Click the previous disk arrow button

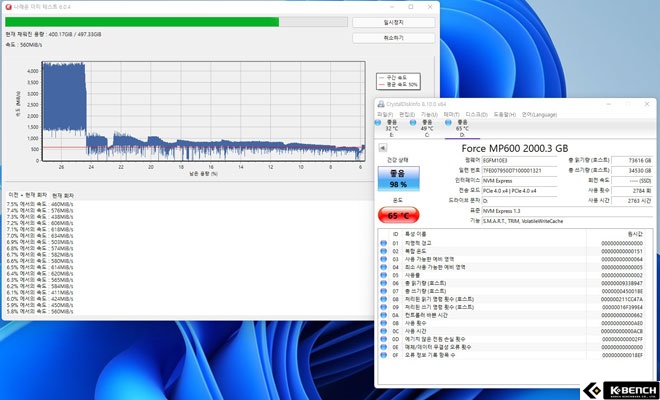383,148
